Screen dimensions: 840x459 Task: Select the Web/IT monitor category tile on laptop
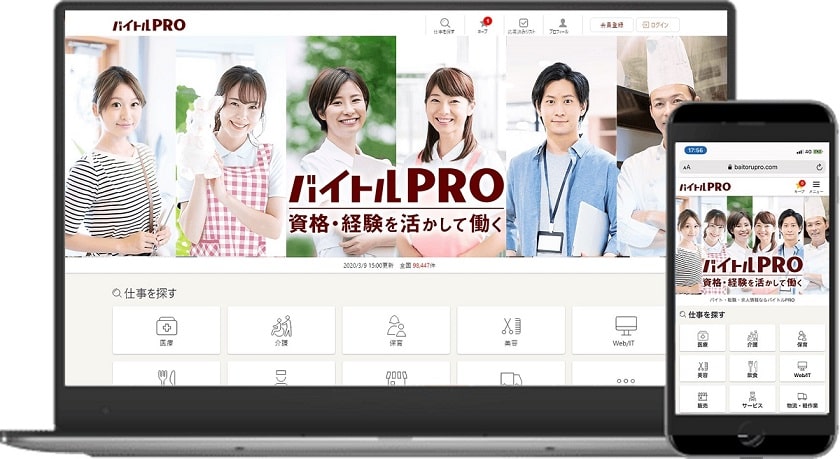coord(625,330)
